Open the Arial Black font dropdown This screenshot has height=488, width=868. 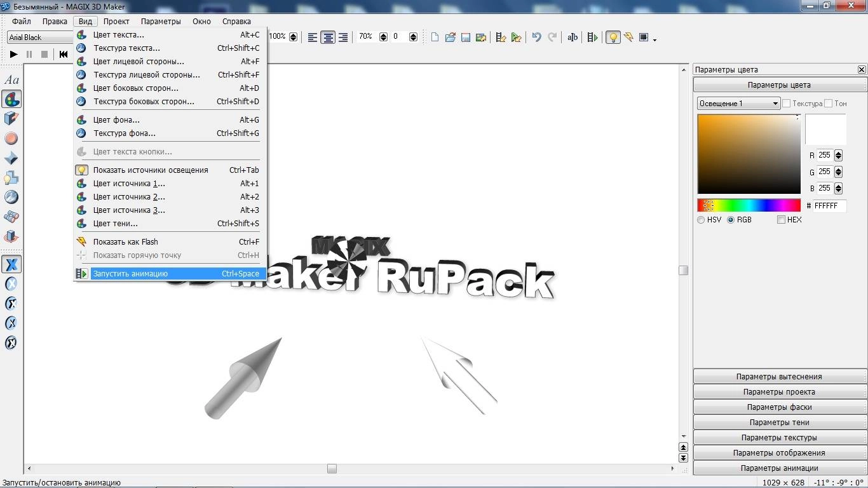(x=41, y=37)
